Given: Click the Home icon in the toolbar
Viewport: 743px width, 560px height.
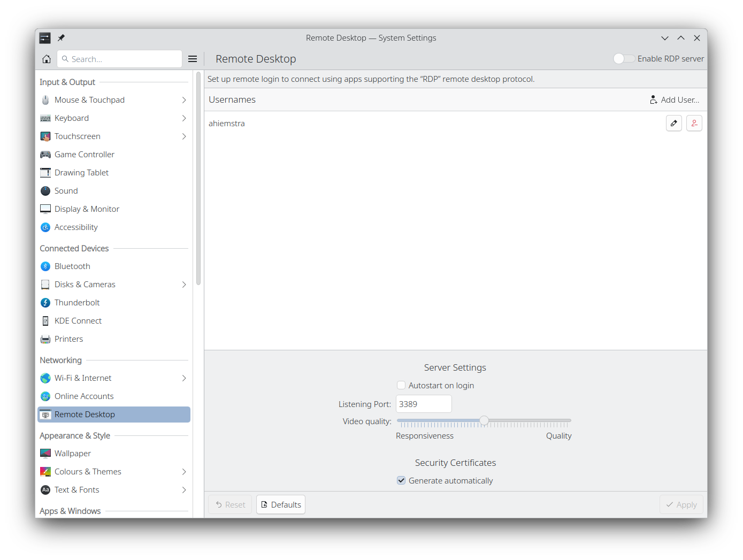Looking at the screenshot, I should click(47, 59).
